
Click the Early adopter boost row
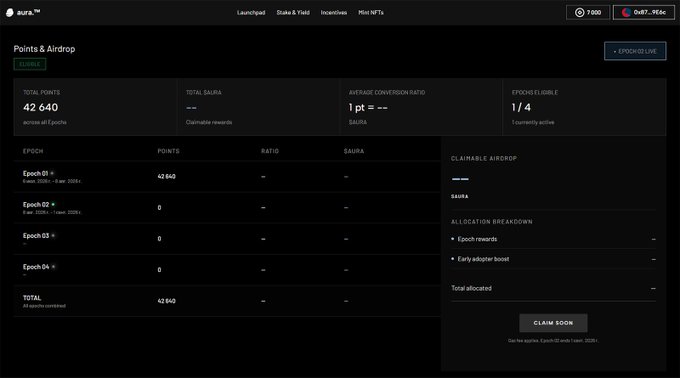pyautogui.click(x=553, y=259)
